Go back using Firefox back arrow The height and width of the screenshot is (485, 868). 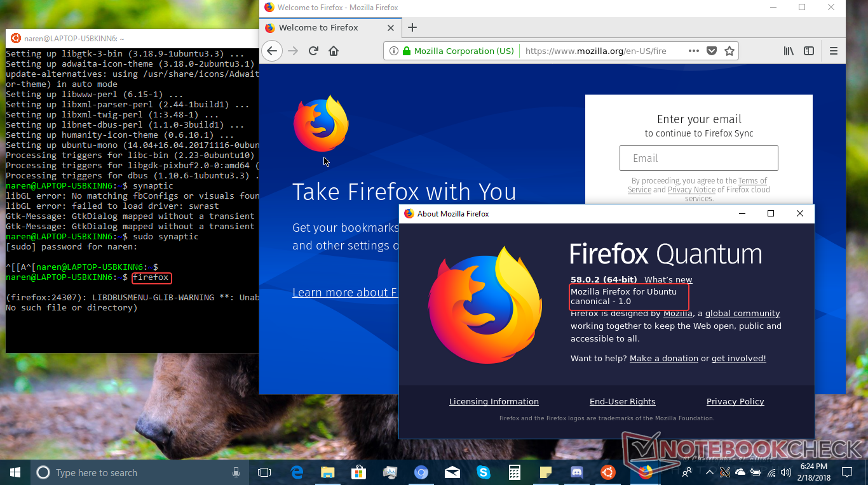[x=272, y=51]
